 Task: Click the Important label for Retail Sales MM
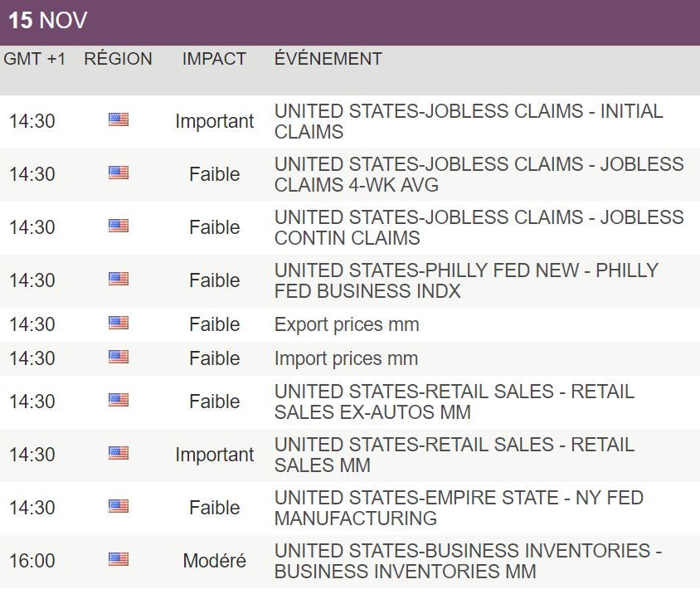(x=214, y=455)
